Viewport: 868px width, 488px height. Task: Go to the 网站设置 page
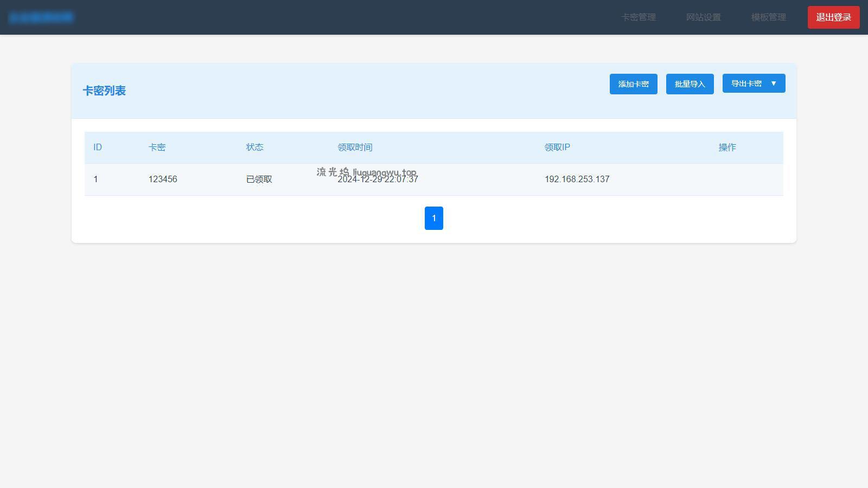point(703,17)
